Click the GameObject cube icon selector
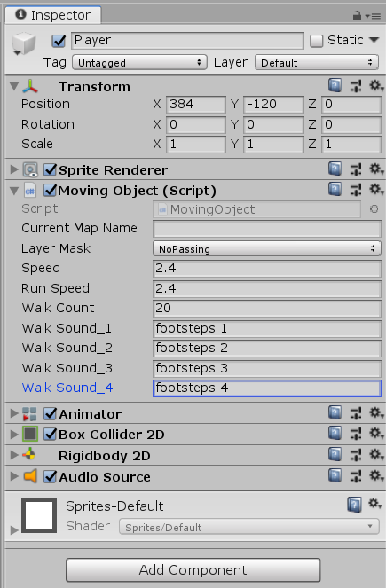Screen dimensions: 386x588 (23, 43)
